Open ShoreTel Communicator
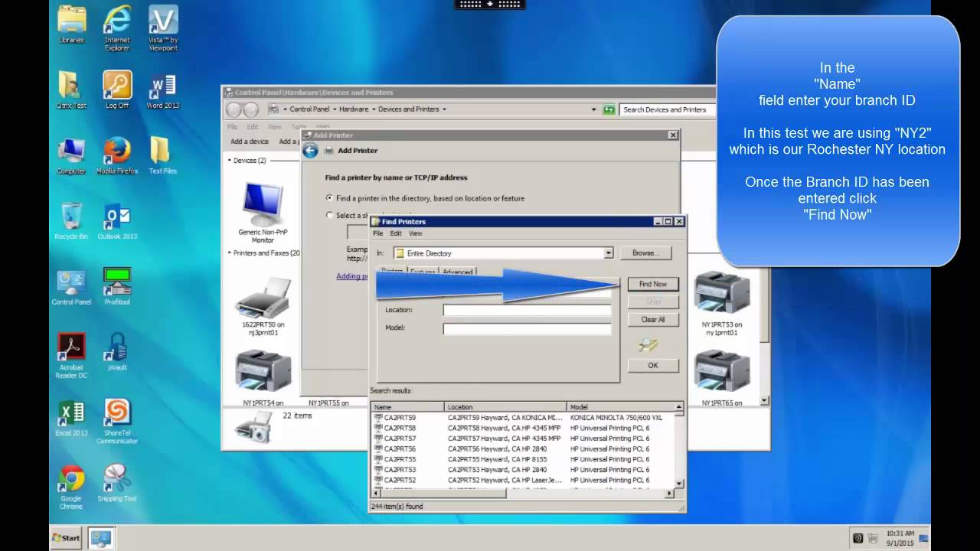Screen dimensions: 980x551 (x=117, y=421)
